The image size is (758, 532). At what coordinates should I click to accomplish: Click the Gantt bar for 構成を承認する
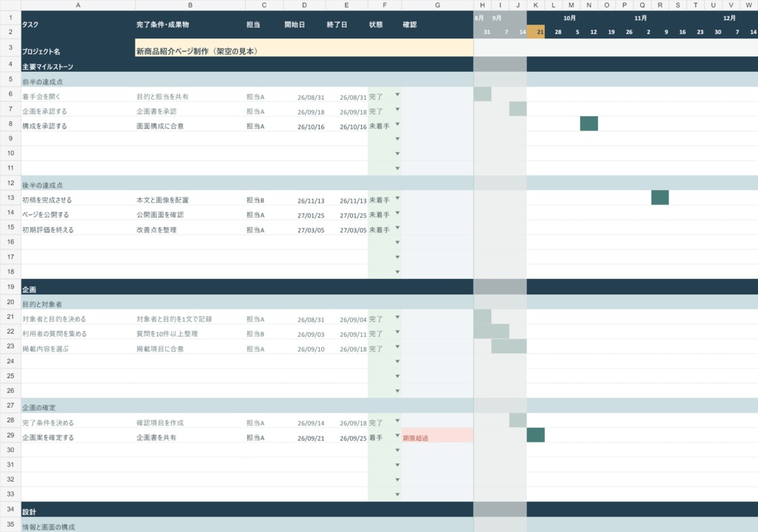tap(588, 124)
